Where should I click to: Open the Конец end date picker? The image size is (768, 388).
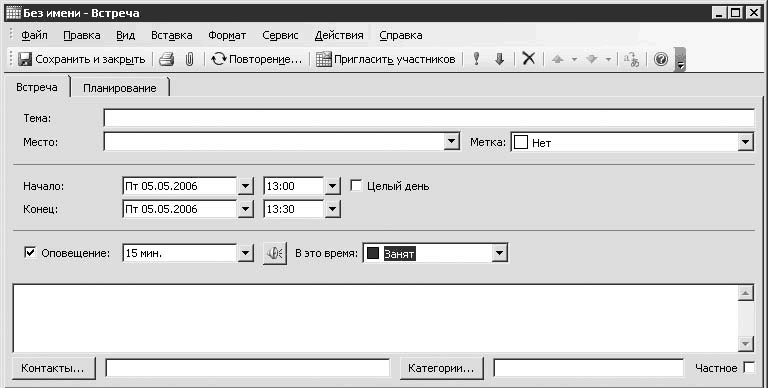(x=245, y=209)
